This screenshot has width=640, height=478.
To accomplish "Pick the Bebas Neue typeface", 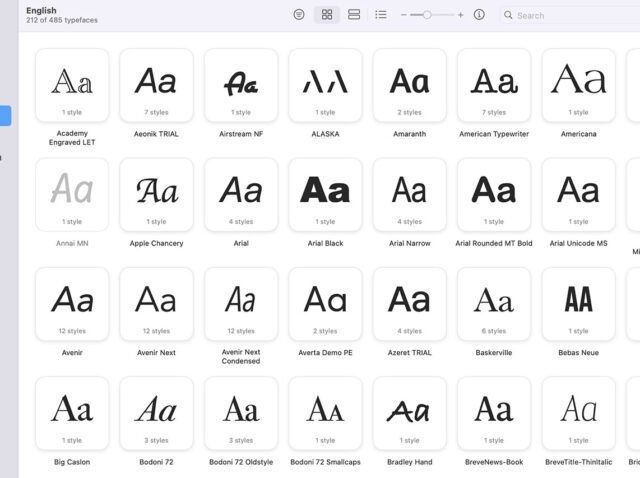I will pos(578,303).
